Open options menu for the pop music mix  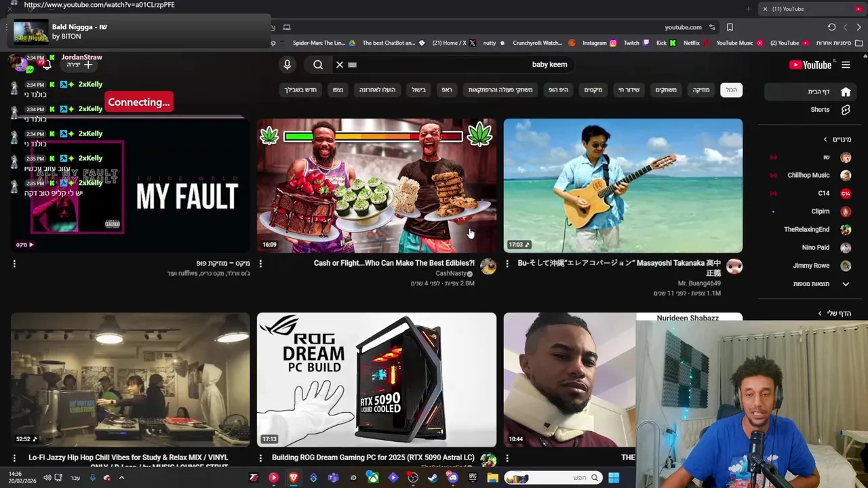pyautogui.click(x=14, y=264)
